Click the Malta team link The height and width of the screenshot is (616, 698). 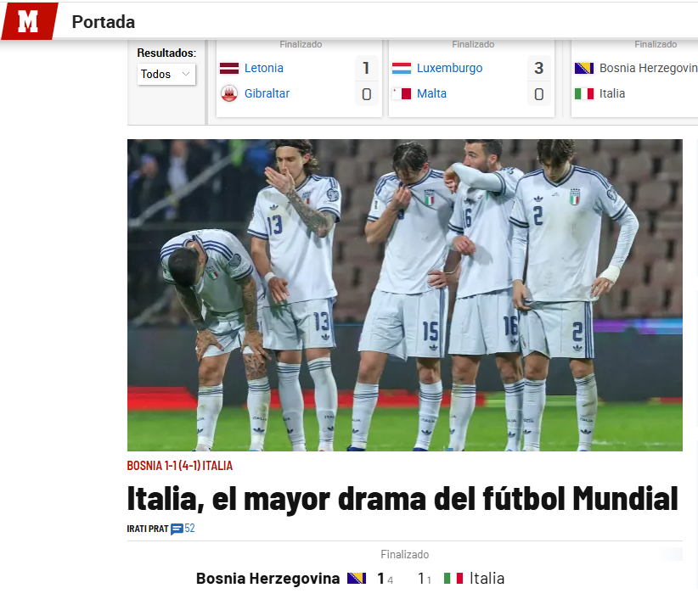point(431,93)
